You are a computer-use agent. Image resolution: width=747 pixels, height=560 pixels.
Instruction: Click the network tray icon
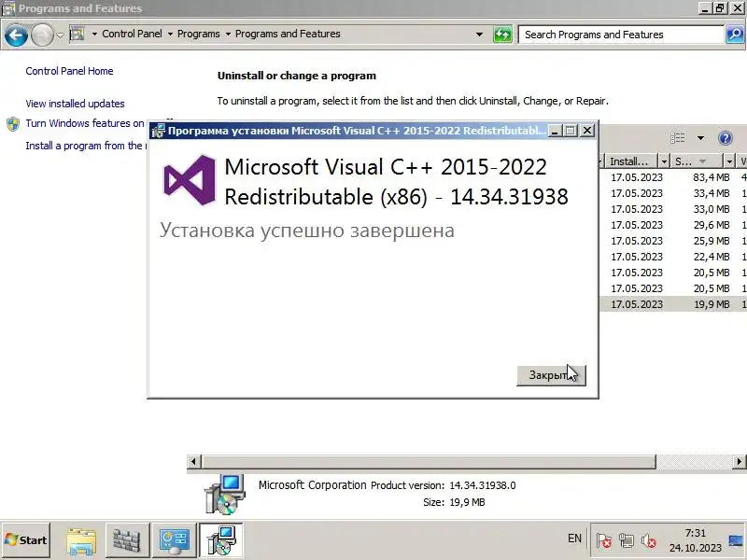[626, 540]
